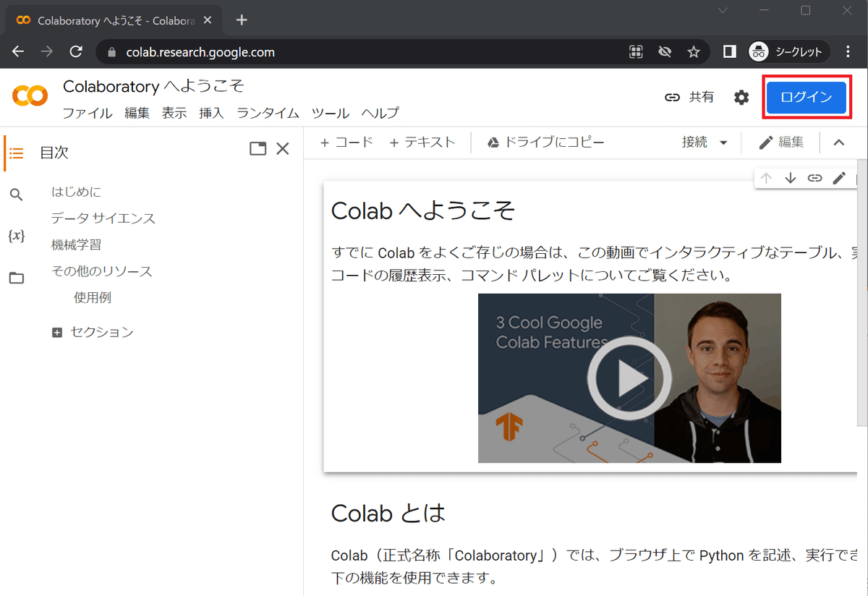Image resolution: width=868 pixels, height=596 pixels.
Task: Go to 機械学習 section
Action: click(77, 244)
